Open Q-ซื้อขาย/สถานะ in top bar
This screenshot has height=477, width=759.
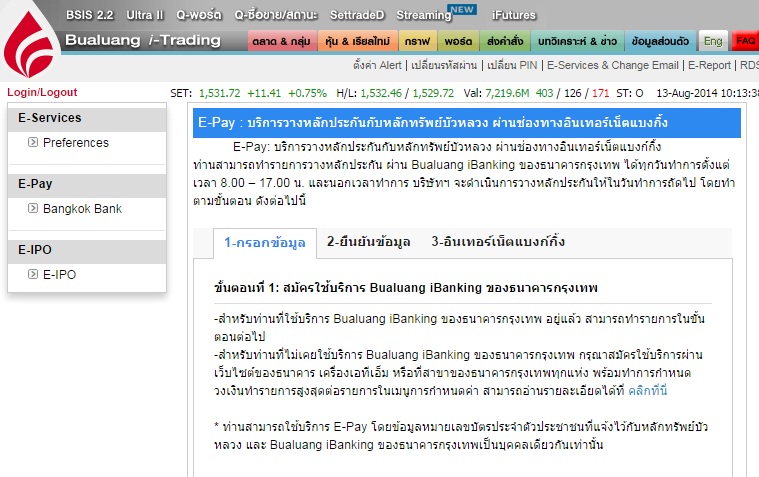click(276, 15)
